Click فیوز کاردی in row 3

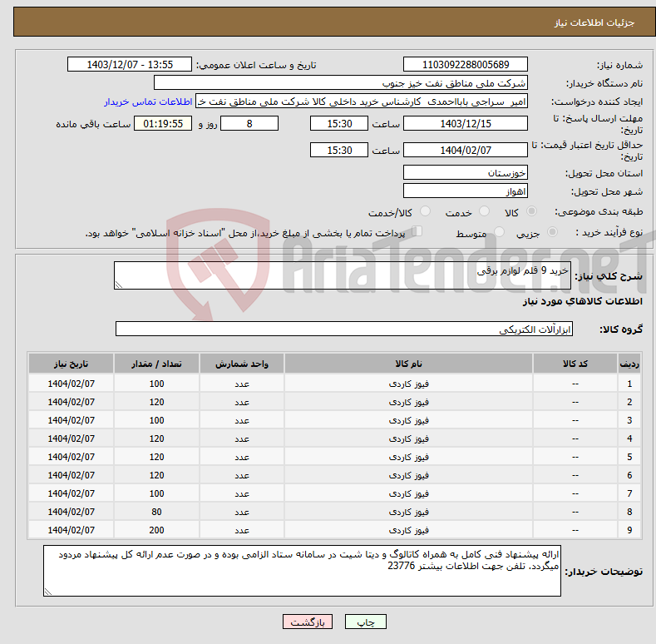(x=409, y=420)
